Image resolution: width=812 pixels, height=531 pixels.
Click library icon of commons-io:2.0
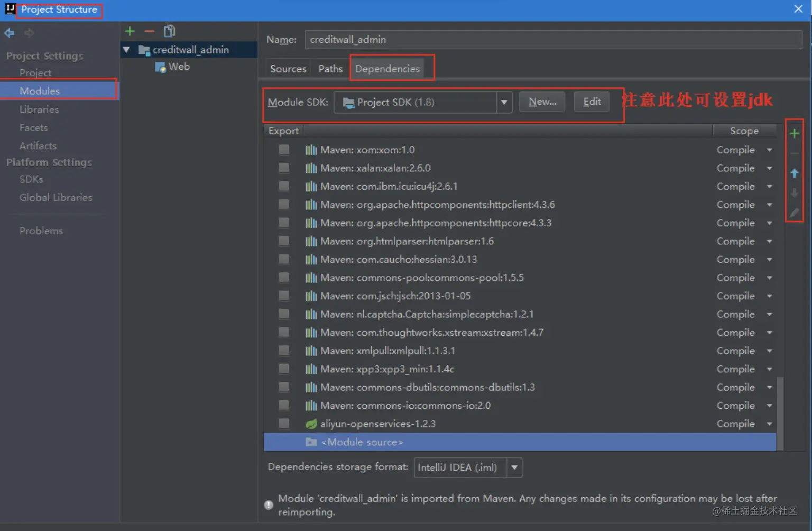click(311, 406)
